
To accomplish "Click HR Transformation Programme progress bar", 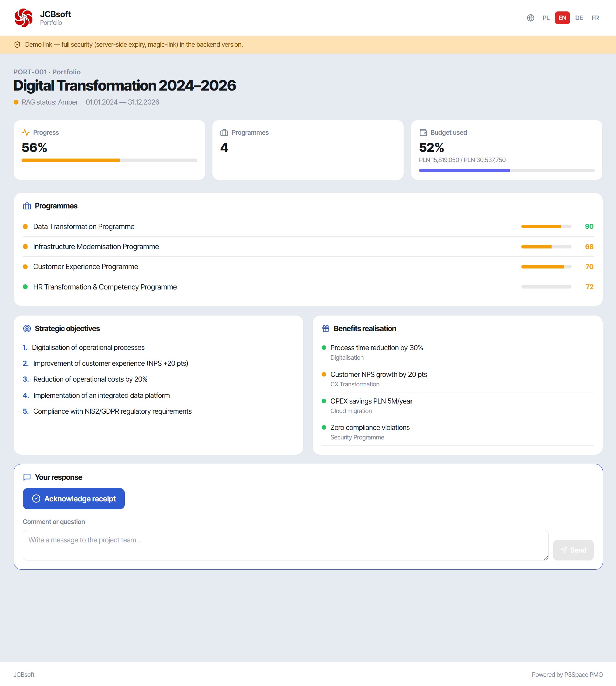I will (546, 287).
